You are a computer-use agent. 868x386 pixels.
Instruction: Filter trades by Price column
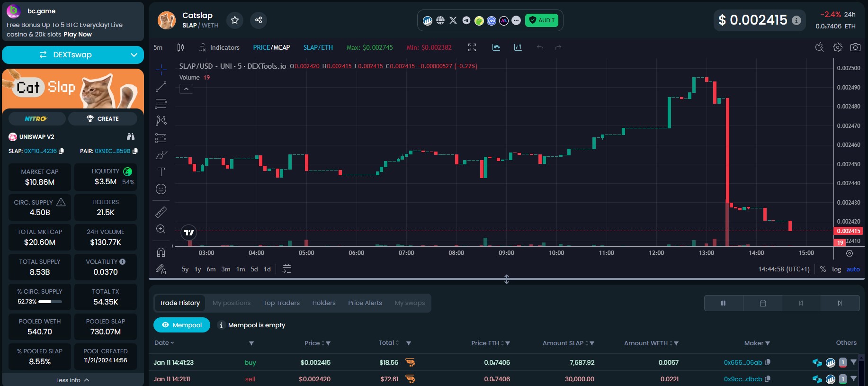coord(328,343)
